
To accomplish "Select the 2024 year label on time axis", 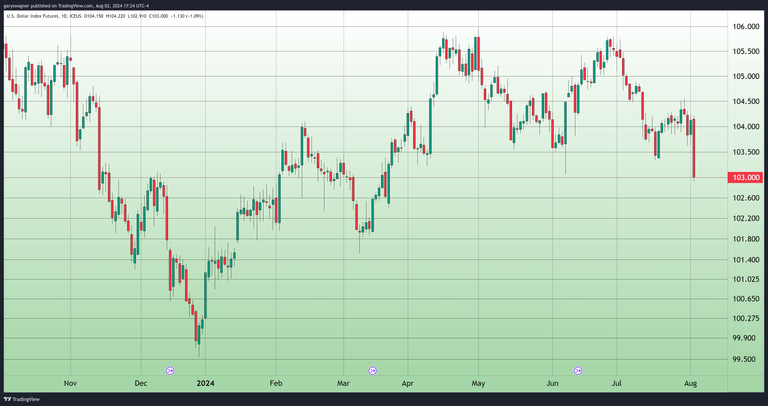I will click(205, 383).
